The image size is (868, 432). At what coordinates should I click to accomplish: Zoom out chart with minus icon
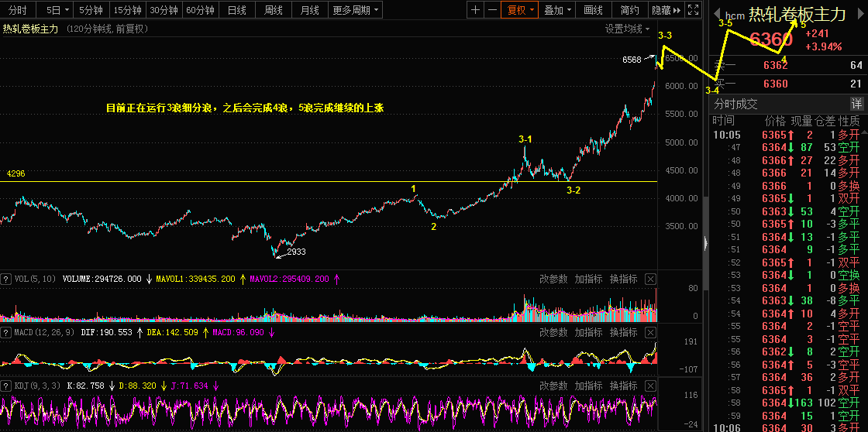491,9
